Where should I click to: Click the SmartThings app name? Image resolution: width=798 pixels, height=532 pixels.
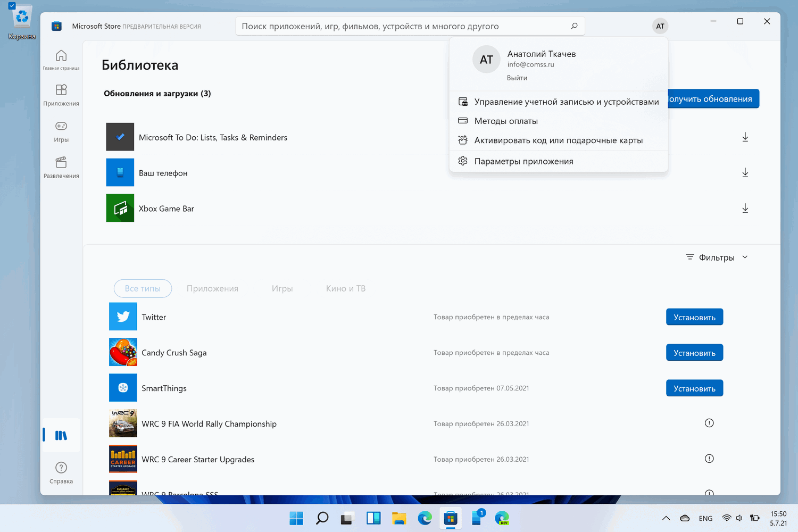click(x=164, y=388)
